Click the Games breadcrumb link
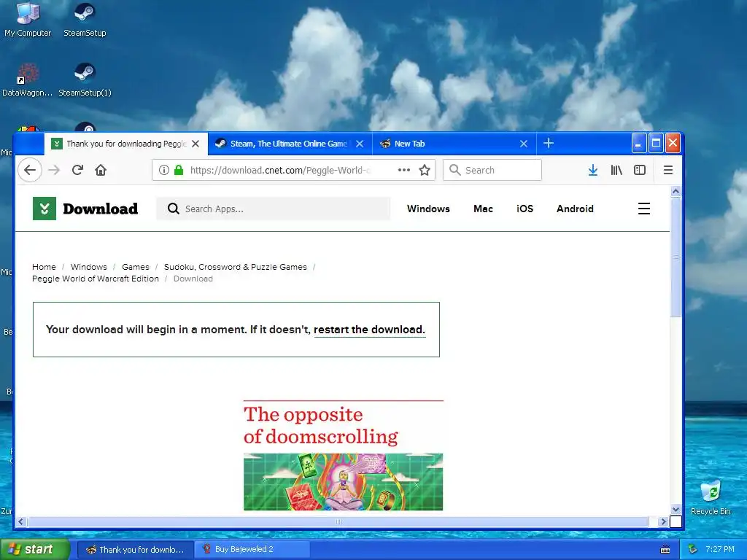 (x=135, y=267)
